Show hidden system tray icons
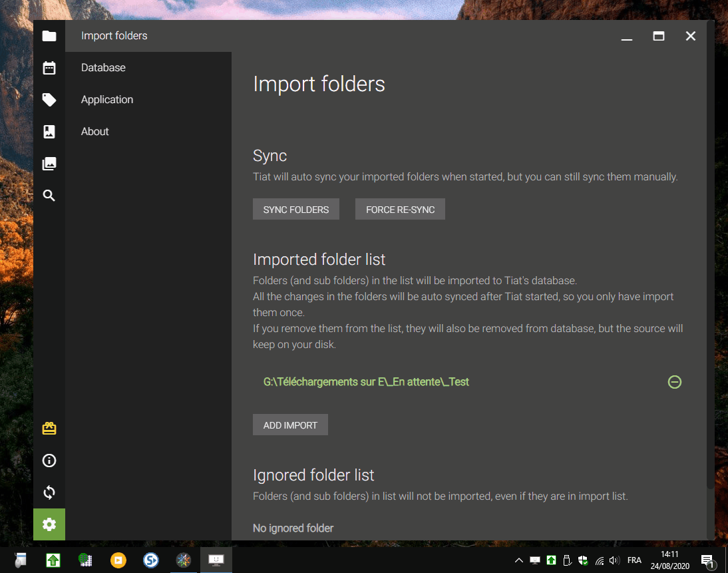 coord(518,560)
